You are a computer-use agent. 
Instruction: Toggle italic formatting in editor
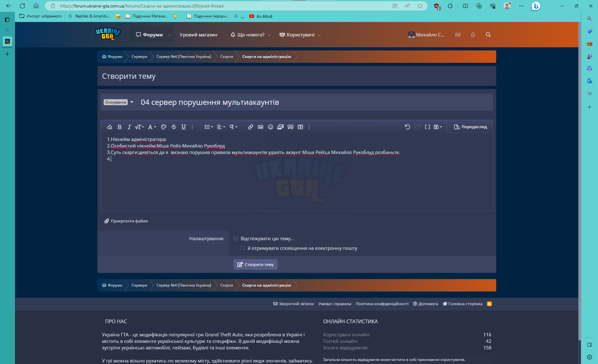point(129,127)
